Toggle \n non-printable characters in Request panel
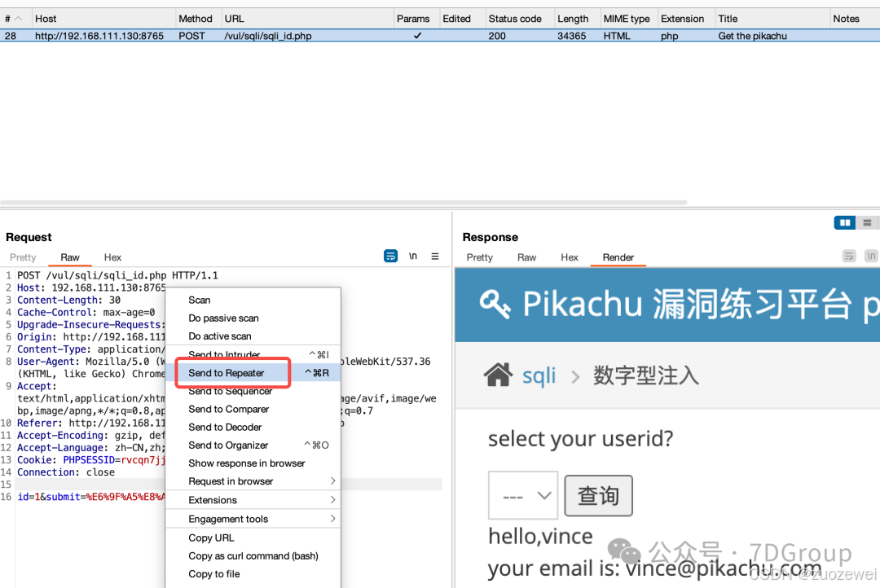This screenshot has width=880, height=588. [x=413, y=257]
